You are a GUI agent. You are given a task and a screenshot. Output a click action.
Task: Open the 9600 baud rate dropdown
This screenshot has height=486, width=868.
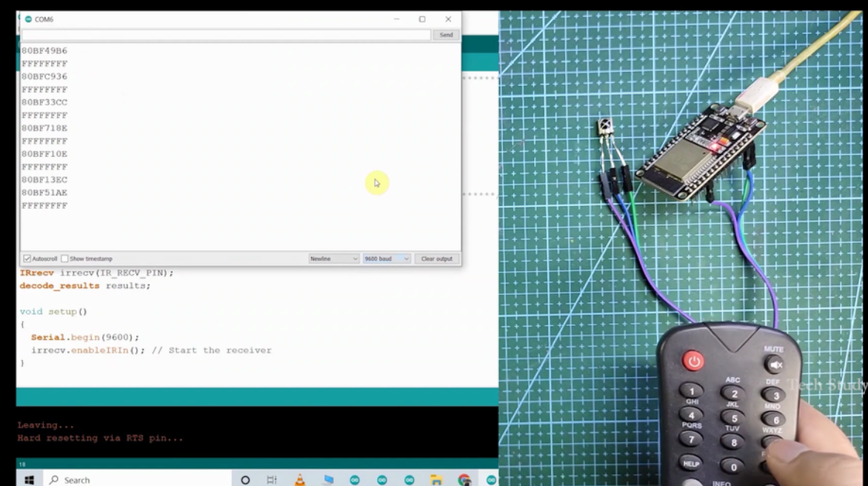pyautogui.click(x=385, y=258)
